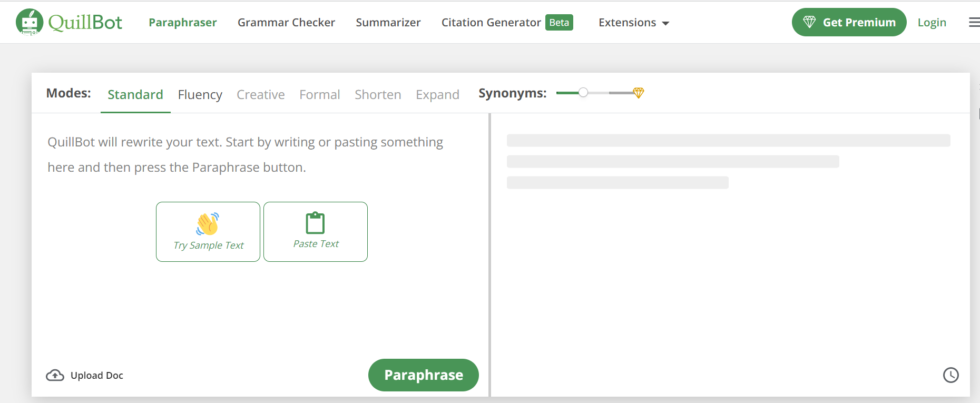This screenshot has height=403, width=980.
Task: Click the diamond icon in Get Premium
Action: [x=809, y=22]
